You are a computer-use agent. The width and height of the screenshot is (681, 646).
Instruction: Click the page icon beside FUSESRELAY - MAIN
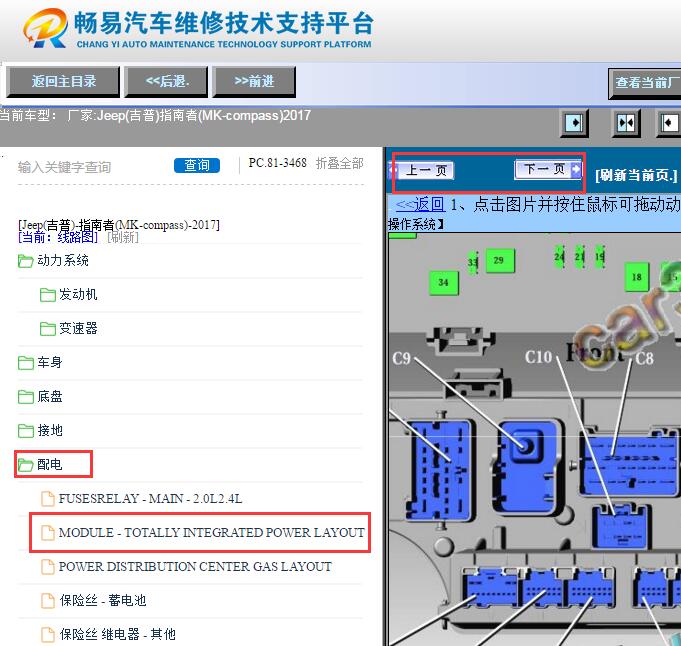tap(48, 499)
